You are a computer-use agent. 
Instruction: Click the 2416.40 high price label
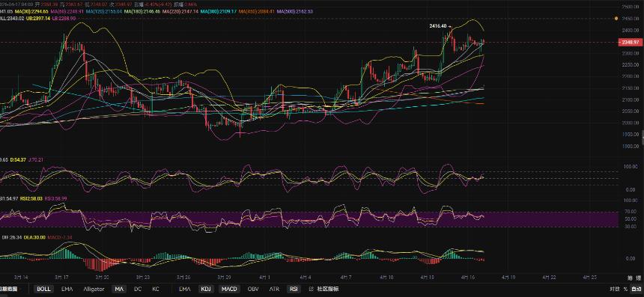click(438, 26)
